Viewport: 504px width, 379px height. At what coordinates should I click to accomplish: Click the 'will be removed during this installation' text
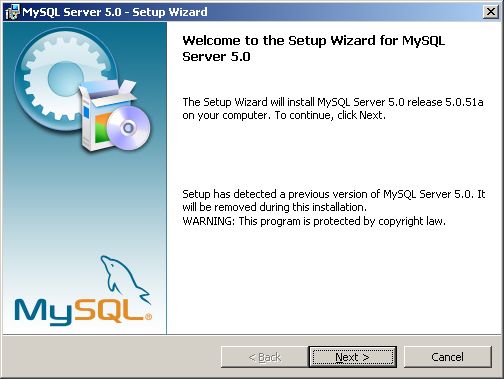[x=274, y=207]
